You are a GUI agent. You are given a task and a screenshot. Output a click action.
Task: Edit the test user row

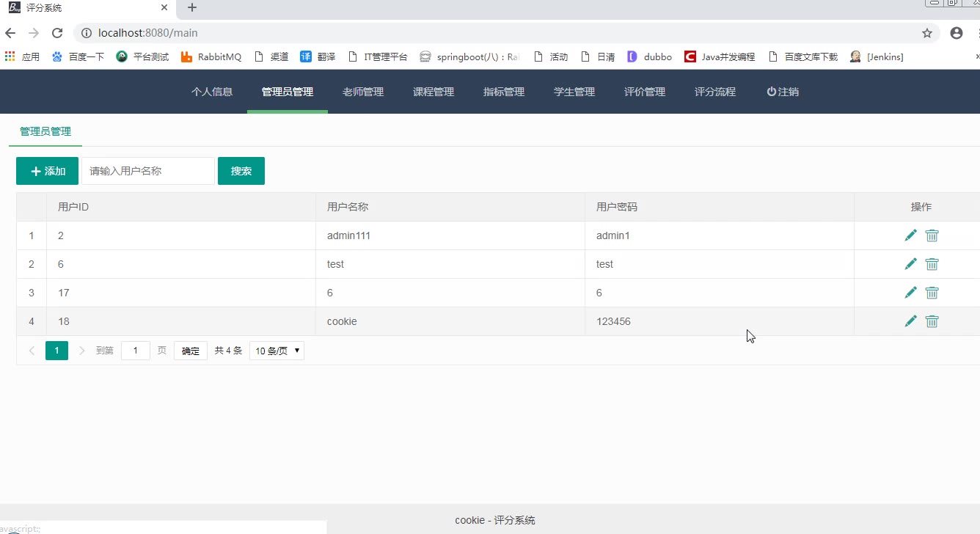[910, 264]
